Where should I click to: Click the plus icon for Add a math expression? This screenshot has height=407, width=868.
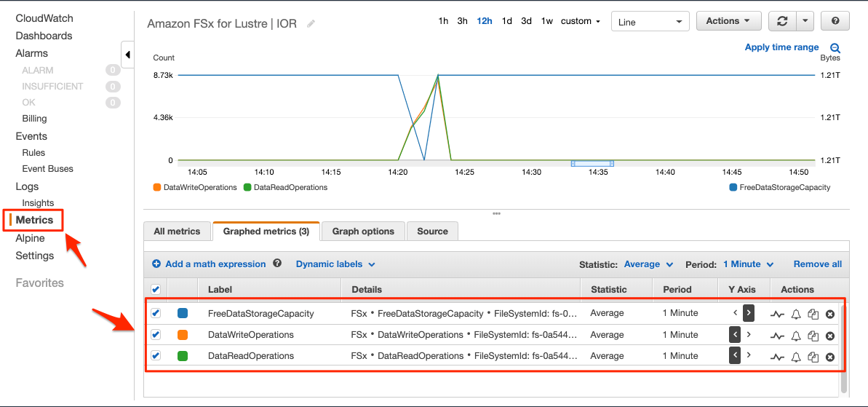coord(156,264)
